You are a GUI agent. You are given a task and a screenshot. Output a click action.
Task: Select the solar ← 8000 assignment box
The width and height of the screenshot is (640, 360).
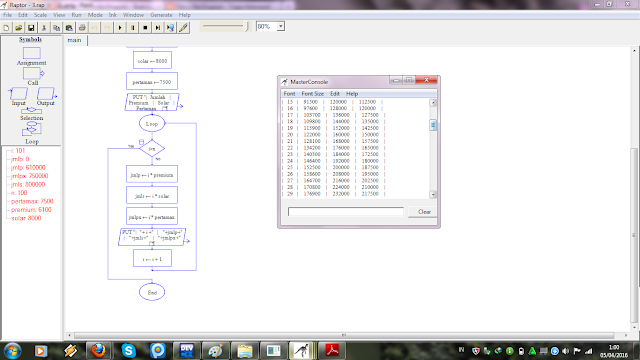coord(152,60)
